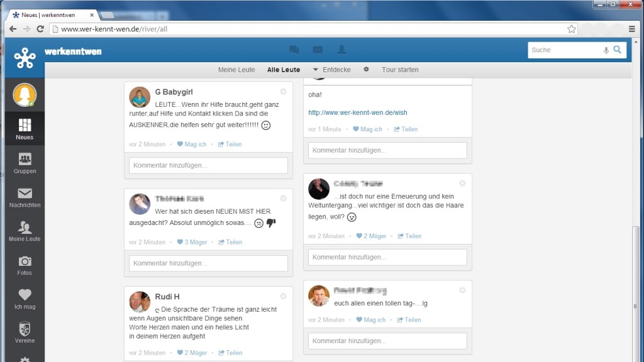Click the microphone icon in search box
Screen dimensions: 644x362
[606, 50]
